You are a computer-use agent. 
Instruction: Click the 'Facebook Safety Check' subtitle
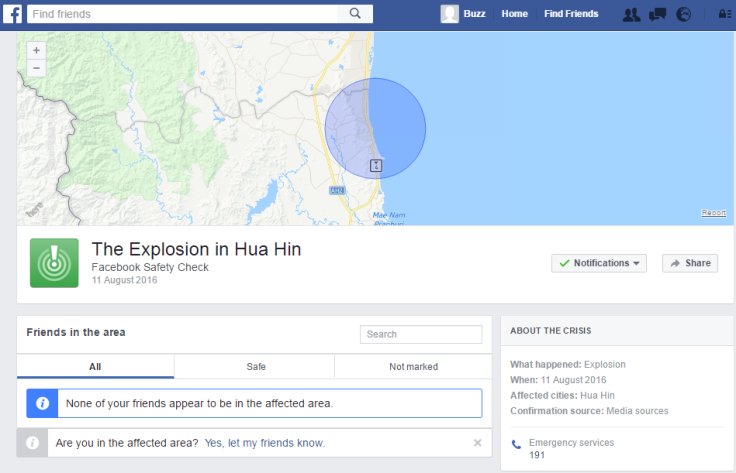pyautogui.click(x=150, y=267)
